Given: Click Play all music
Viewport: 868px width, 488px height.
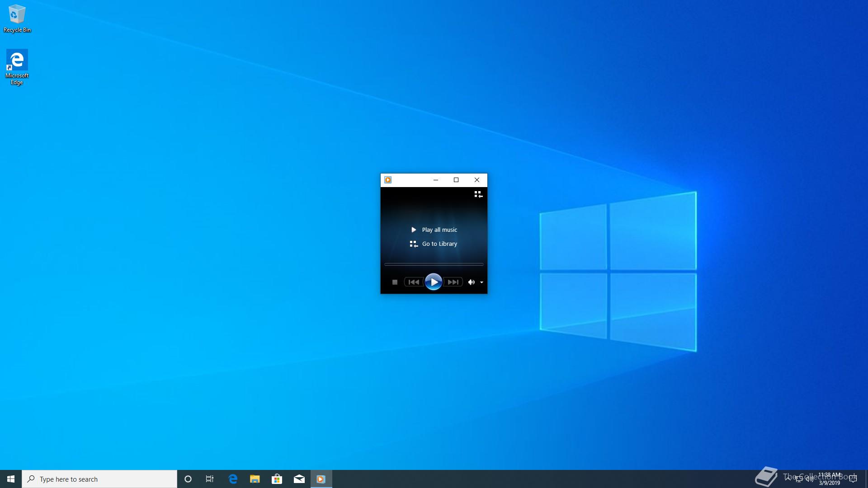Looking at the screenshot, I should point(434,230).
